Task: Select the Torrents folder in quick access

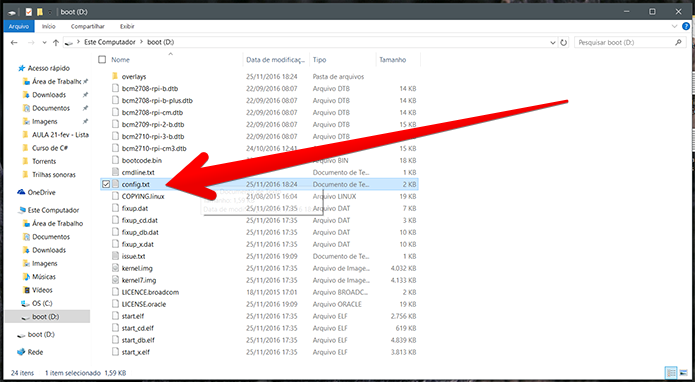Action: click(44, 161)
